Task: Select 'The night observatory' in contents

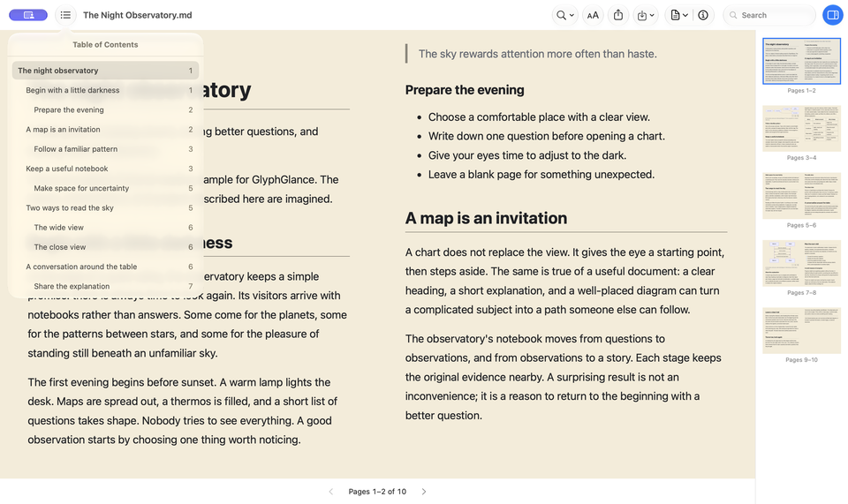Action: pyautogui.click(x=105, y=71)
